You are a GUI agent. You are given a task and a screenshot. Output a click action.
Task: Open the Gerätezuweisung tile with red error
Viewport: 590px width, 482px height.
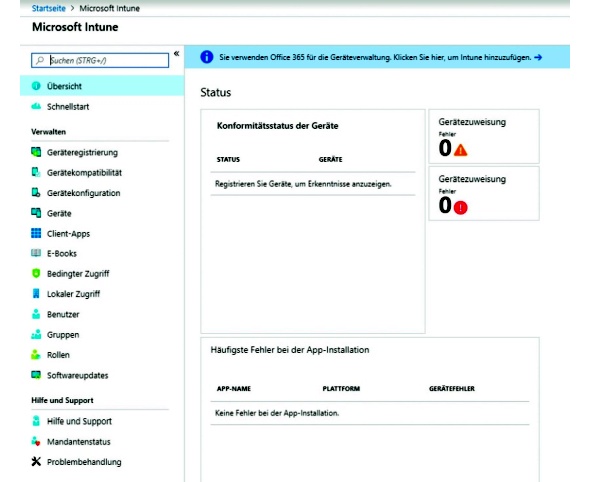click(484, 193)
